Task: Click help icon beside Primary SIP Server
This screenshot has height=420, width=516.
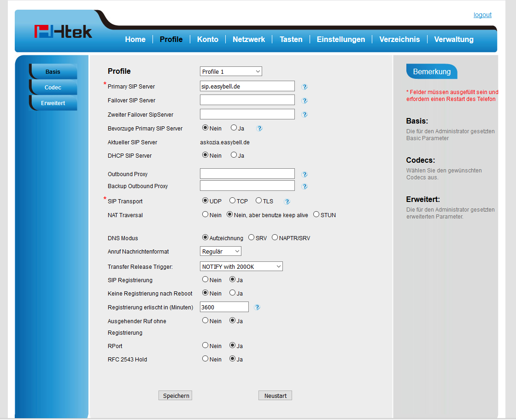Action: click(305, 87)
